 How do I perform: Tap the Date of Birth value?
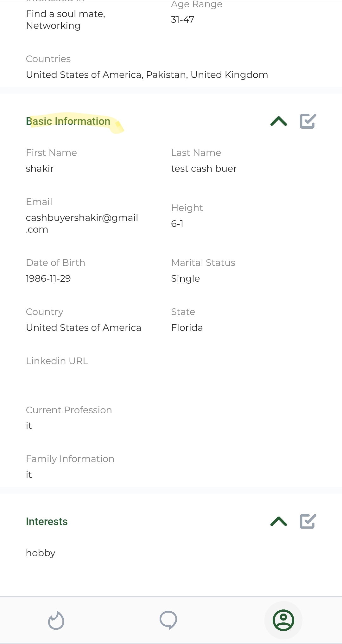[x=48, y=279]
